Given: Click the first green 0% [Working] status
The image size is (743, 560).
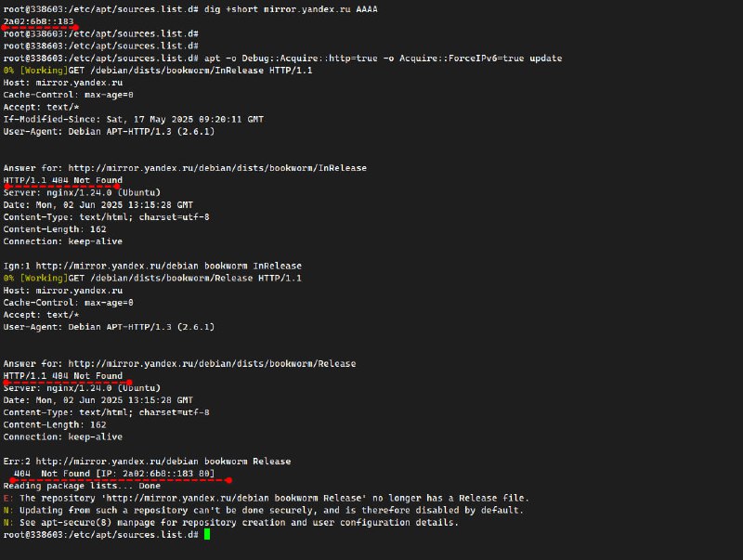Looking at the screenshot, I should pyautogui.click(x=35, y=71).
